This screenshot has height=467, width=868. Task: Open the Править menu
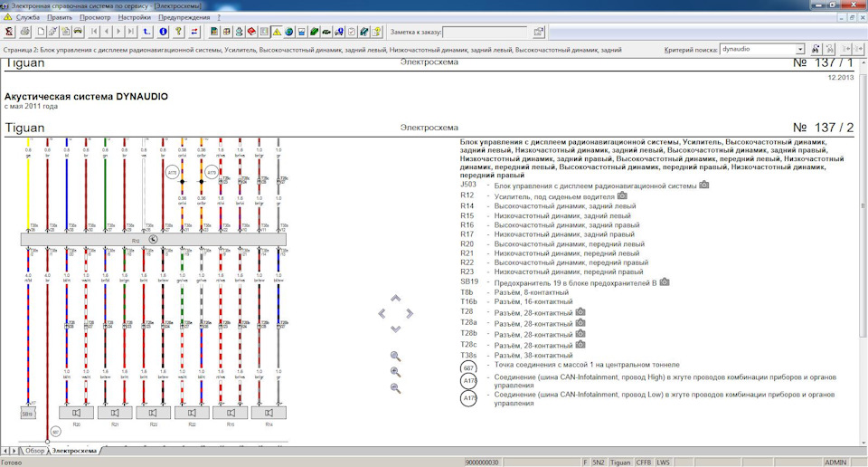(60, 17)
